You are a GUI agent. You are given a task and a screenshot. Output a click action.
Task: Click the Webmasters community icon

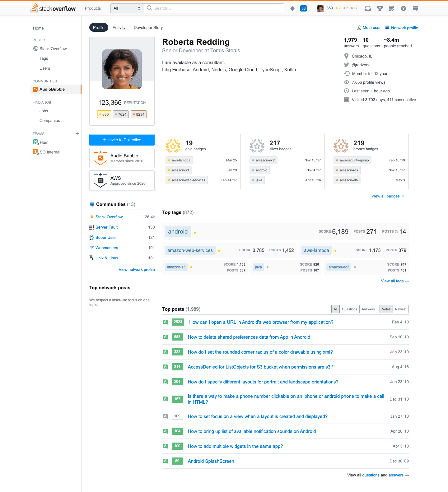(92, 248)
